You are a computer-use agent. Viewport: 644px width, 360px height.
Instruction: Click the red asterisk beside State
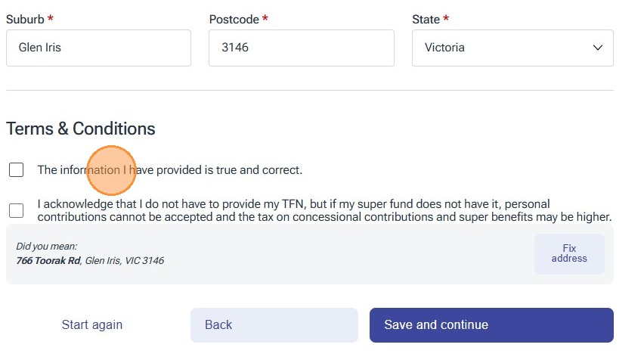coord(446,17)
